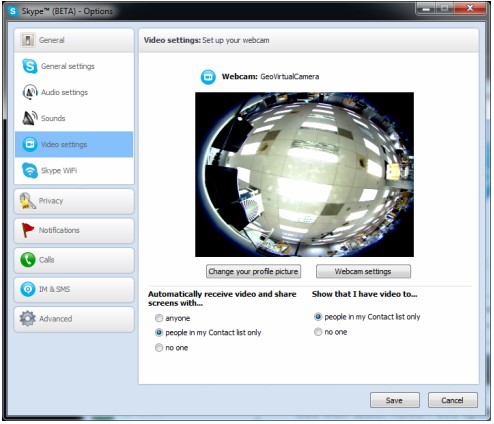Choose 'no one' under Show that I have video

(318, 332)
